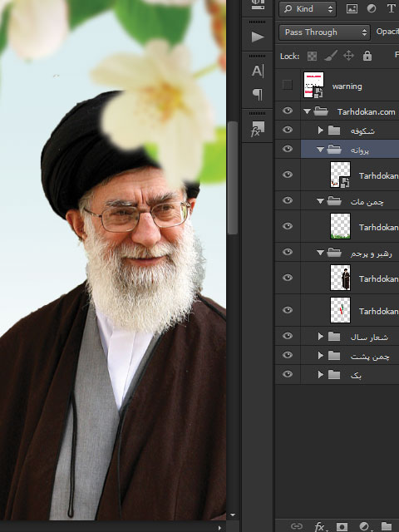
Task: Lock transparent pixels checkerboard icon
Action: click(x=312, y=56)
